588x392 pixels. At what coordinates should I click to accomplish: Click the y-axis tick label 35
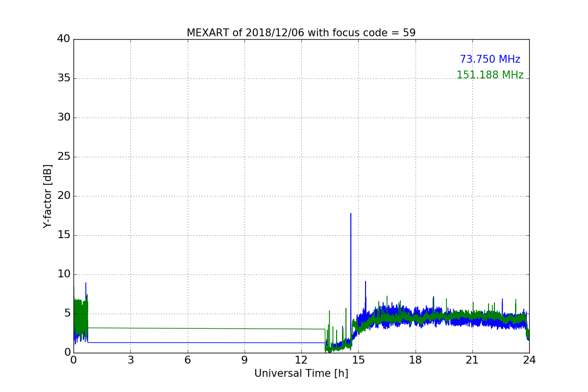(64, 78)
